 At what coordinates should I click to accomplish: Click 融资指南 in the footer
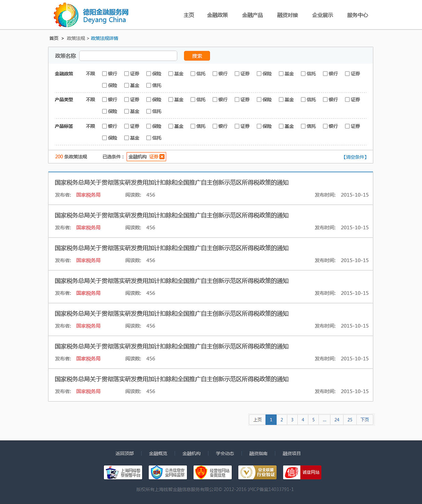[258, 454]
